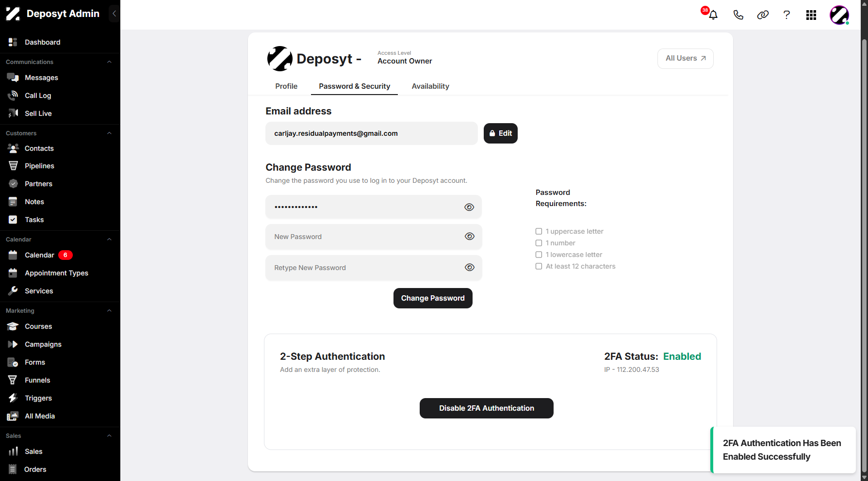Check the 1 number checkbox
The image size is (868, 481).
pyautogui.click(x=539, y=243)
